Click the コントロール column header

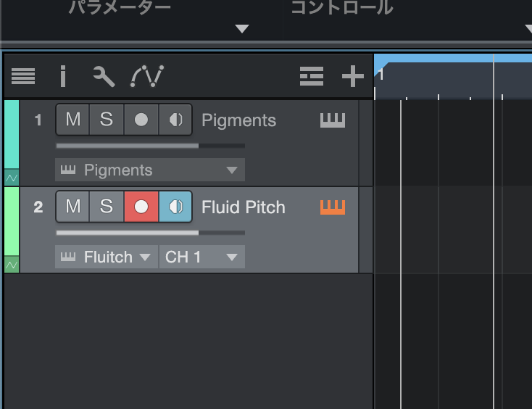341,9
